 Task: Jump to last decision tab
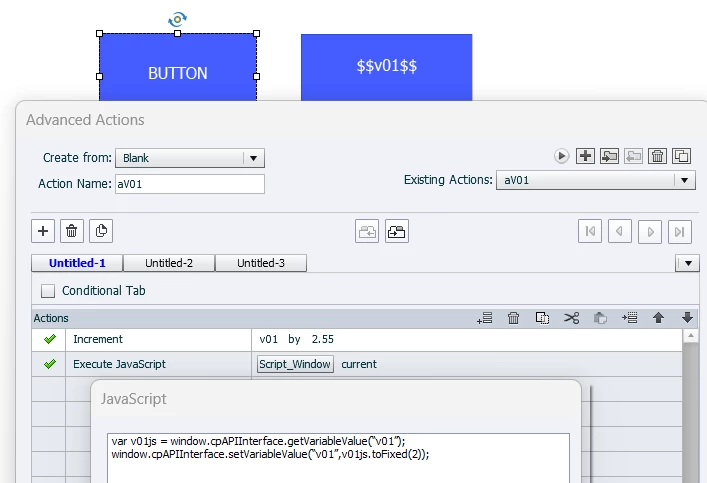680,231
